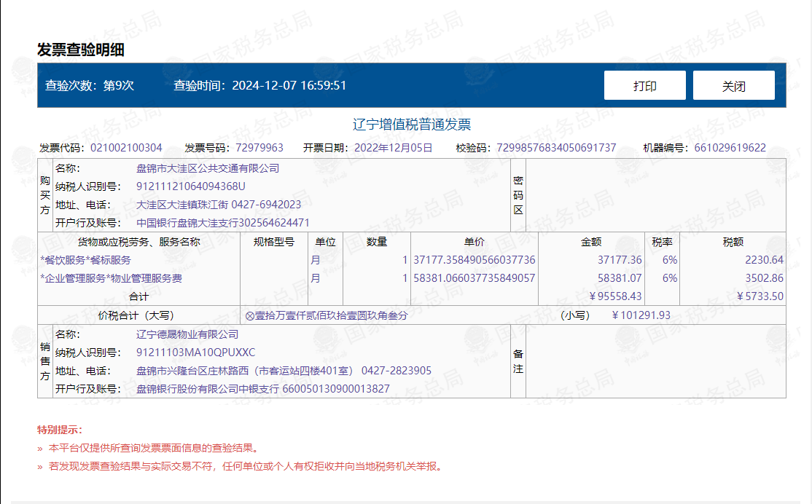The image size is (812, 504).
Task: Click the 辽宁增值税普通发票 invoice title
Action: [x=412, y=125]
